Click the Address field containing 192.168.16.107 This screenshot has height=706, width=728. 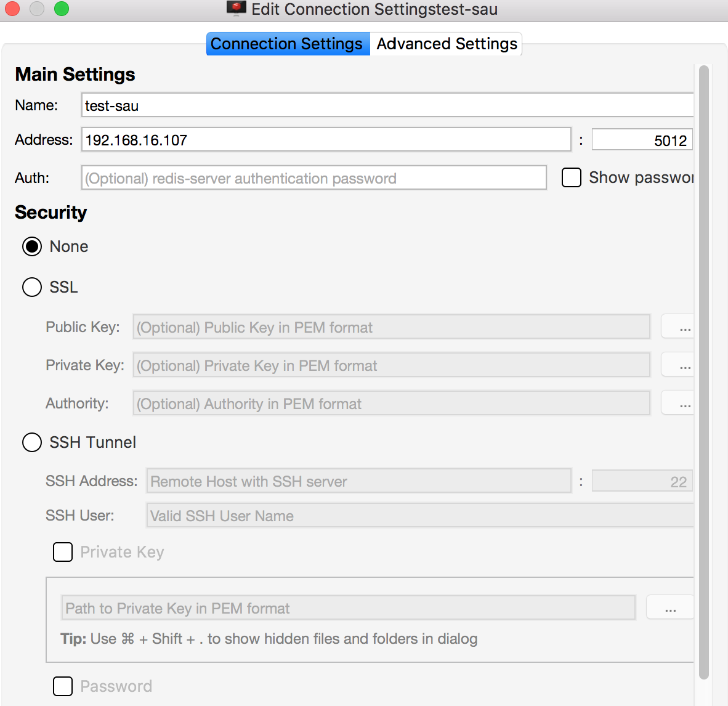[326, 139]
